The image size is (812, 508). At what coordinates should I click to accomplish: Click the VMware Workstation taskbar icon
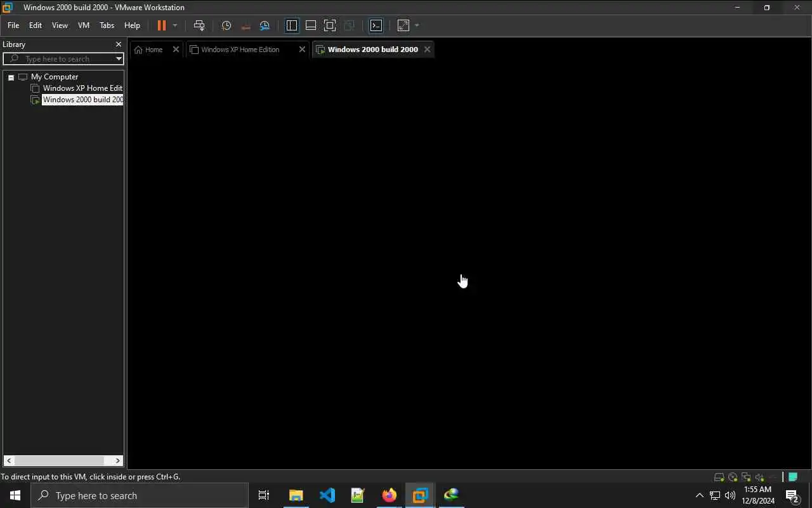click(420, 495)
